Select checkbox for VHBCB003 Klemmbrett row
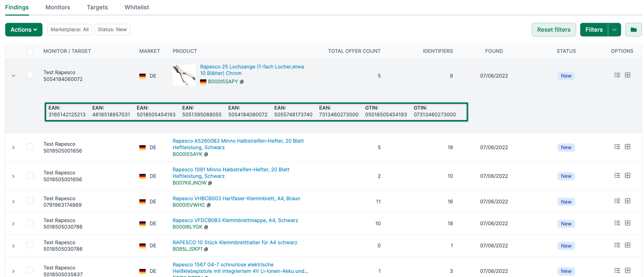The height and width of the screenshot is (277, 644). click(30, 201)
